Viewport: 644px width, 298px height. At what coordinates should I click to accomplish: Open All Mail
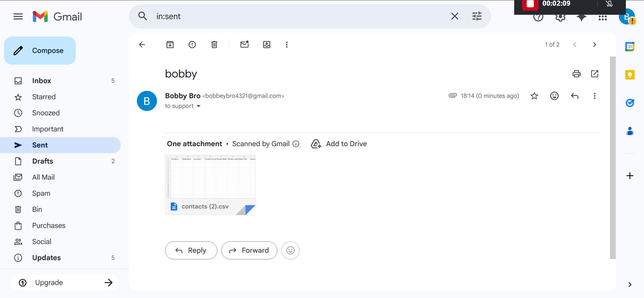(60, 177)
